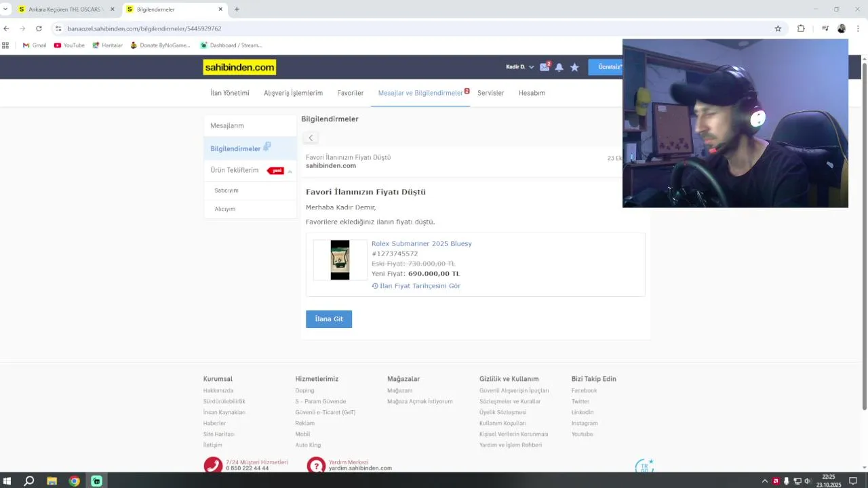Bookmark this page with the star icon
868x488 pixels.
coord(778,28)
